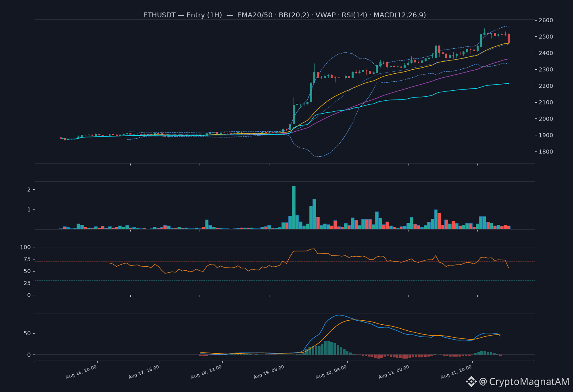Click the Aug 21, 00:00 time label
Image resolution: width=573 pixels, height=392 pixels.
[x=394, y=372]
